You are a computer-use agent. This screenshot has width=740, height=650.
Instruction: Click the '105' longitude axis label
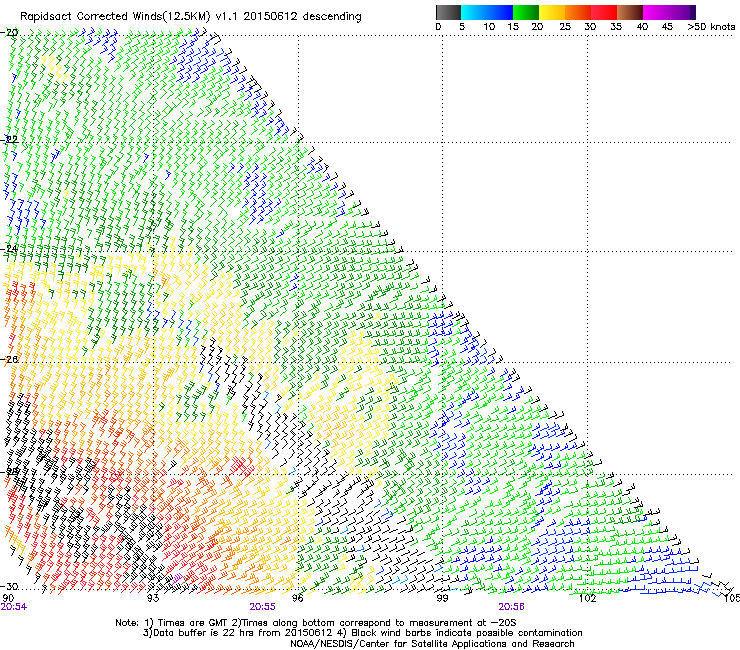[732, 598]
